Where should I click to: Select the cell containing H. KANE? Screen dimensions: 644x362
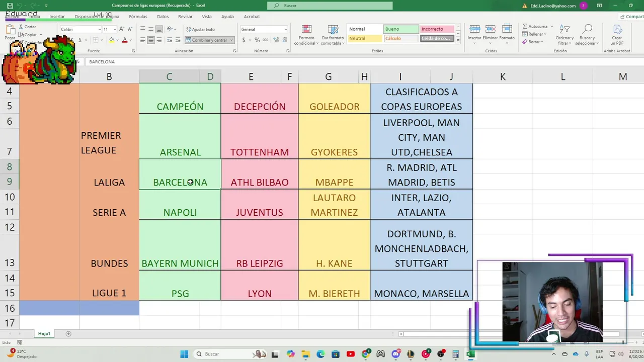334,245
